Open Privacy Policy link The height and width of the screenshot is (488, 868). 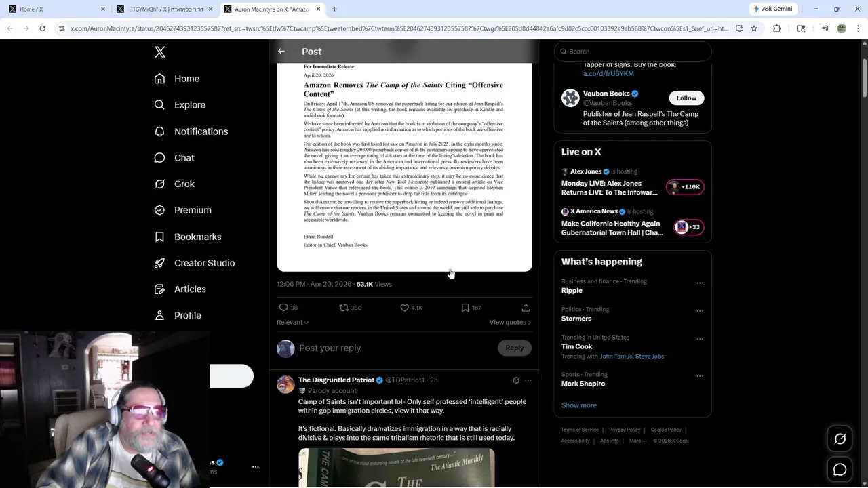(625, 430)
